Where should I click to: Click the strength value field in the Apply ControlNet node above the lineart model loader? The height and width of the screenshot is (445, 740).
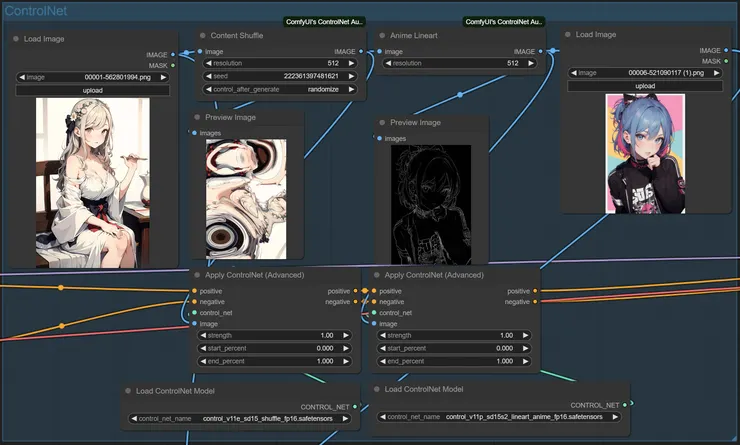[x=453, y=335]
